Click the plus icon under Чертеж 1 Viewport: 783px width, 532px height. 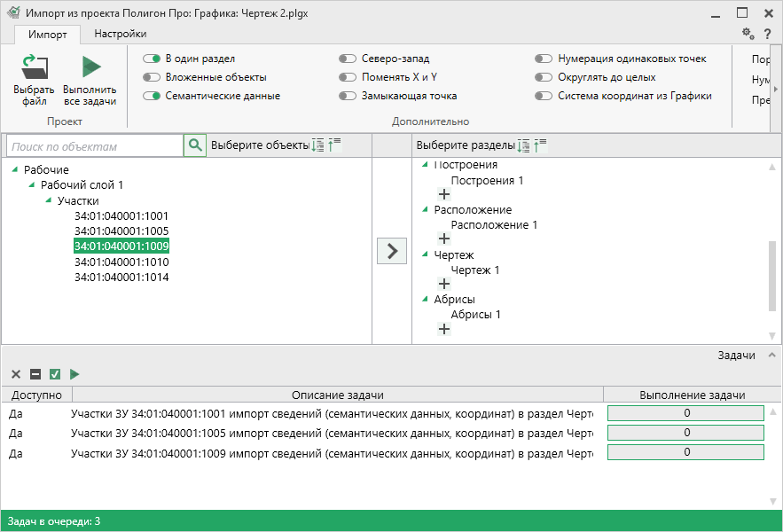tap(444, 284)
